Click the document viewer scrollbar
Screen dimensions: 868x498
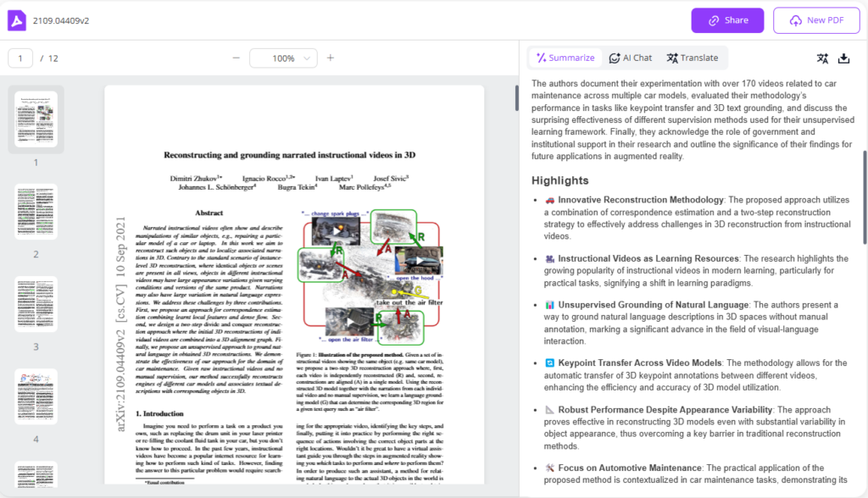[x=516, y=98]
